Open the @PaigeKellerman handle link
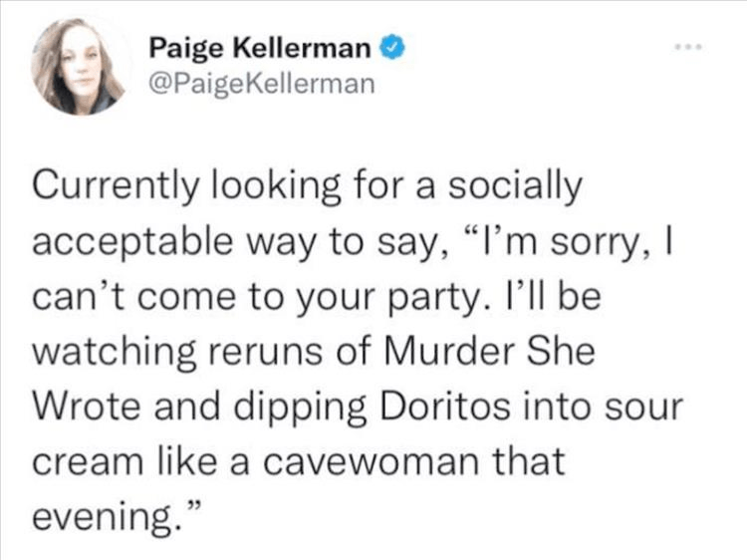 pos(263,84)
